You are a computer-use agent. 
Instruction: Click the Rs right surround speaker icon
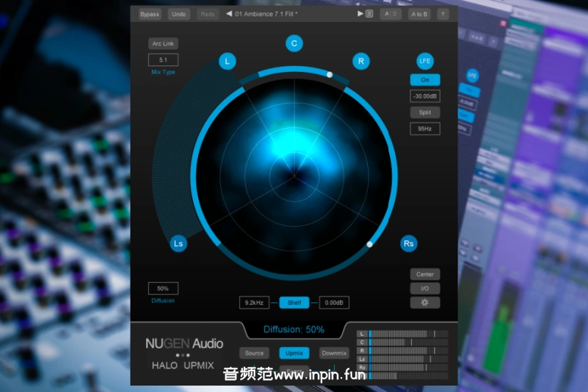pyautogui.click(x=408, y=244)
